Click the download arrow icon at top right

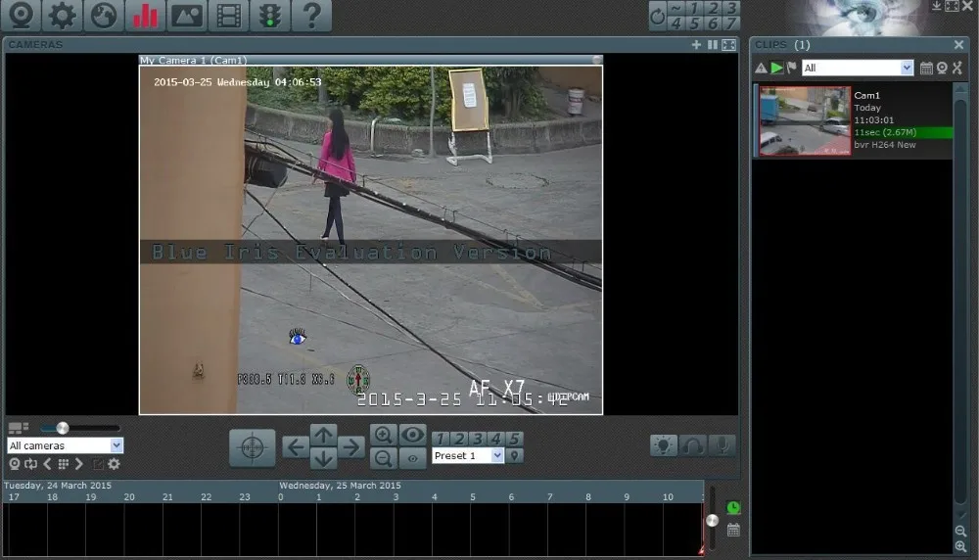tap(936, 6)
